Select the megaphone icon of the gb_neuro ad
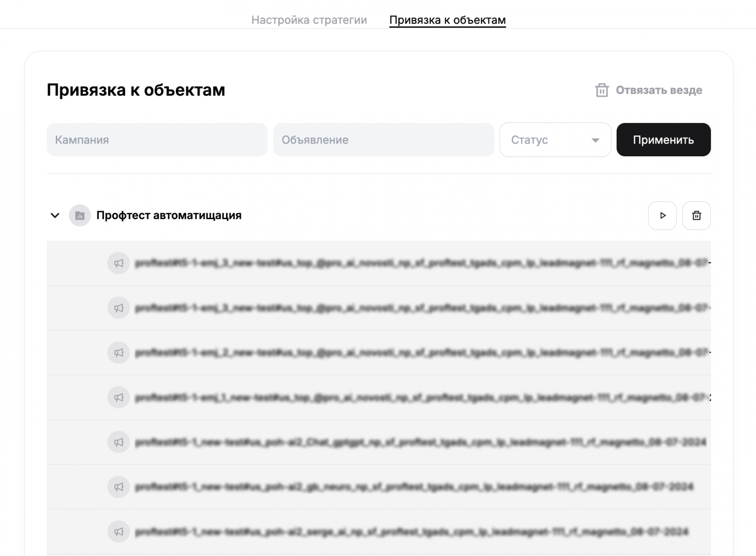 pyautogui.click(x=119, y=487)
